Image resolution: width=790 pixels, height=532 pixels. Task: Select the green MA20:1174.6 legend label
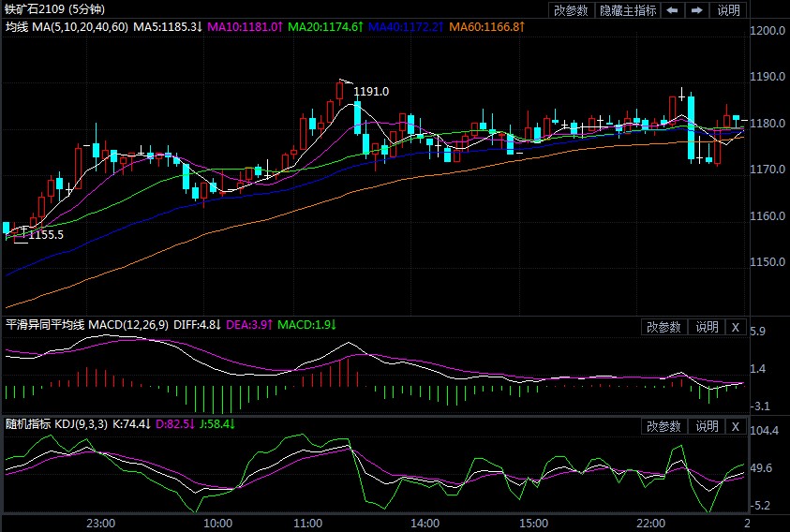[325, 27]
